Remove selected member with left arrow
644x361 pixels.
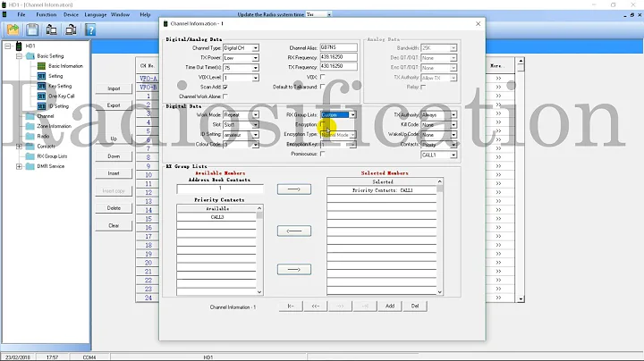[294, 231]
